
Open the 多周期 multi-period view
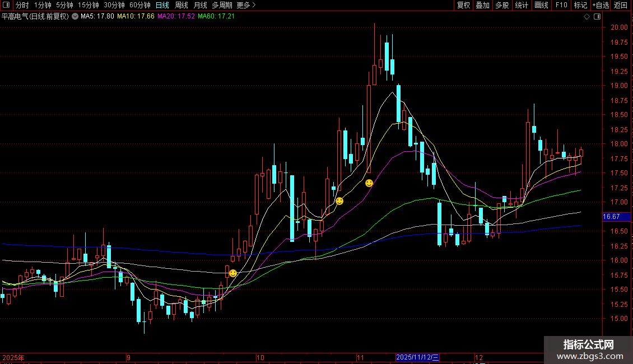point(222,5)
